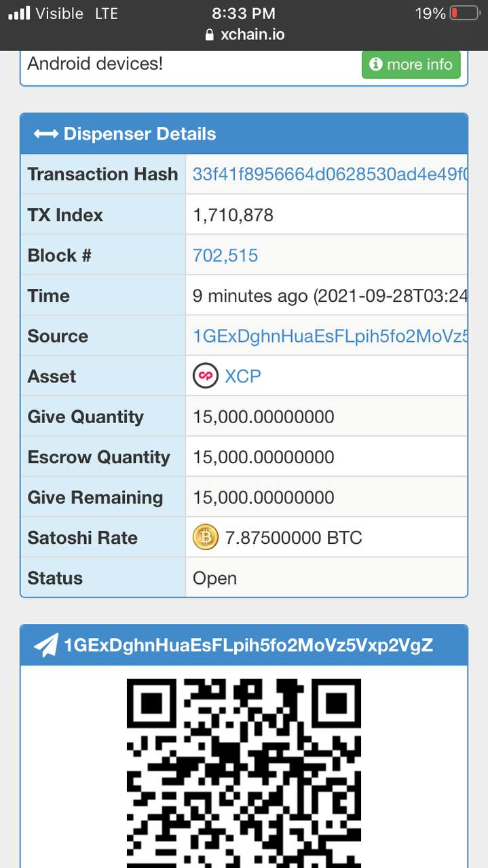
Task: Click the Escrow Quantity row label
Action: 98,457
